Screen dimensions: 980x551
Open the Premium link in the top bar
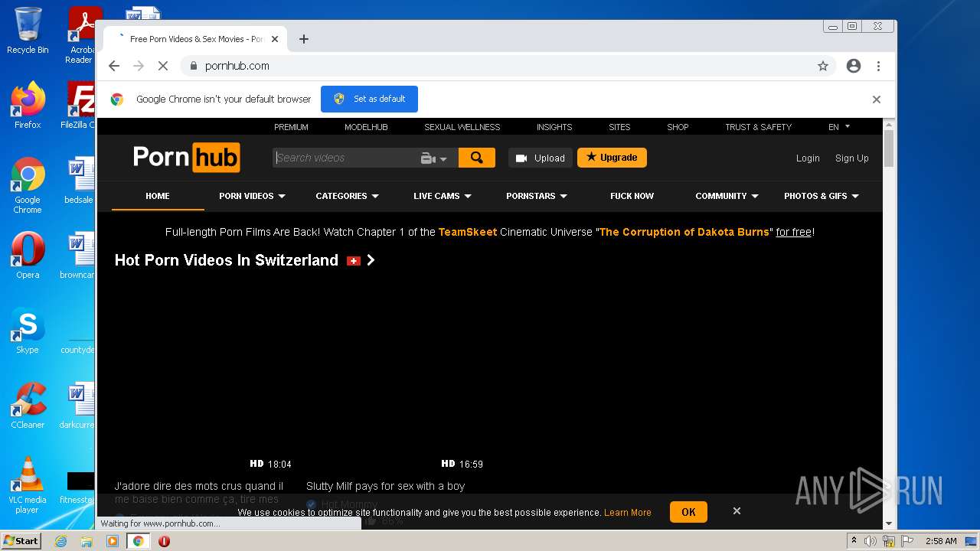[x=291, y=127]
